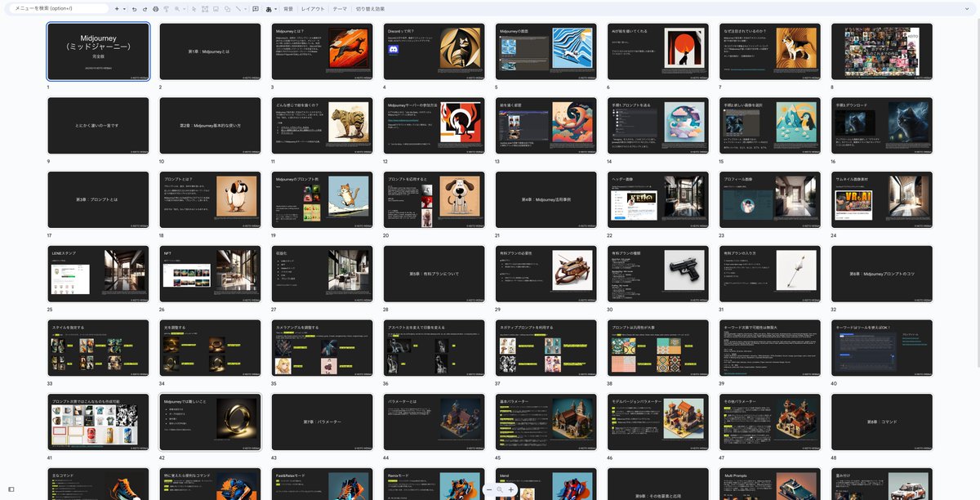Choose the select cursor tool
980x500 pixels.
tap(194, 8)
